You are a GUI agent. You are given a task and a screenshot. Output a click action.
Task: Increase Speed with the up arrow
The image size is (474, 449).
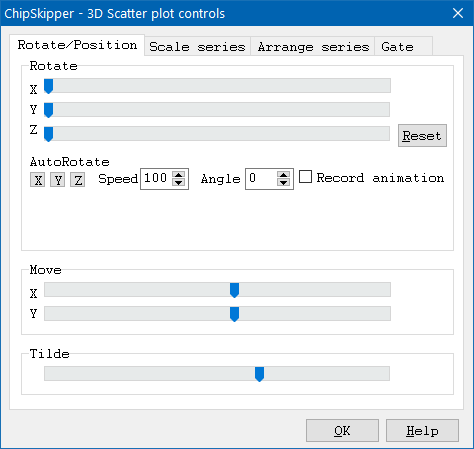(x=179, y=175)
